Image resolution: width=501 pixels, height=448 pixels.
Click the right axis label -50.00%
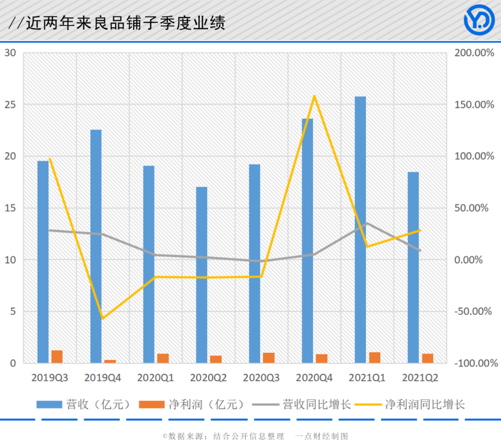click(x=473, y=311)
